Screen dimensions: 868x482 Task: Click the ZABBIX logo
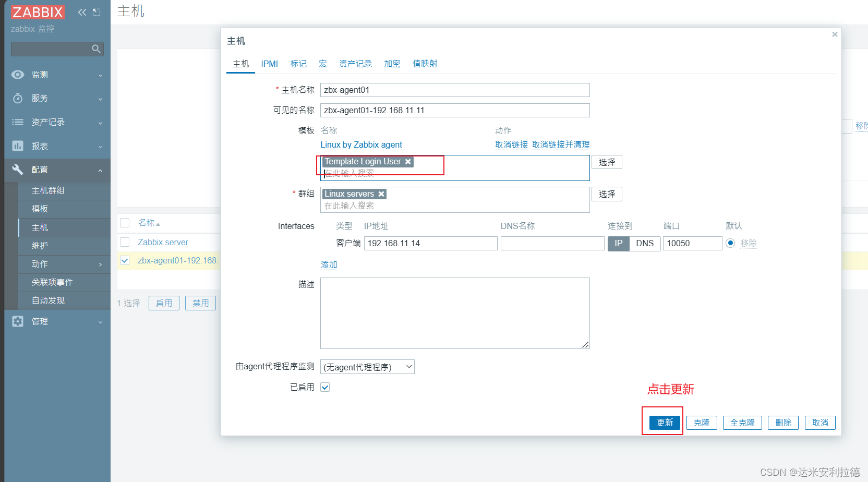point(38,12)
